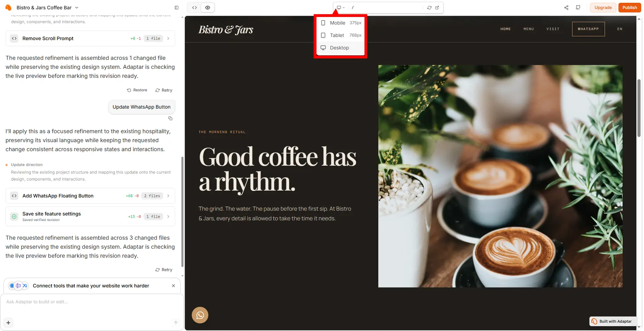Open the Bistro & Jars Coffee Bar project dropdown

[x=47, y=8]
